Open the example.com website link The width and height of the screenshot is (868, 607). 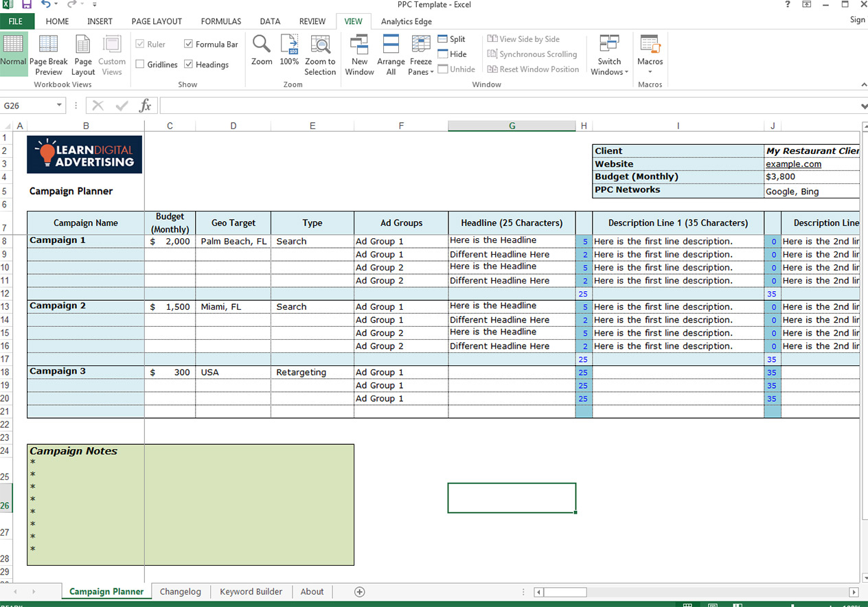pos(793,164)
